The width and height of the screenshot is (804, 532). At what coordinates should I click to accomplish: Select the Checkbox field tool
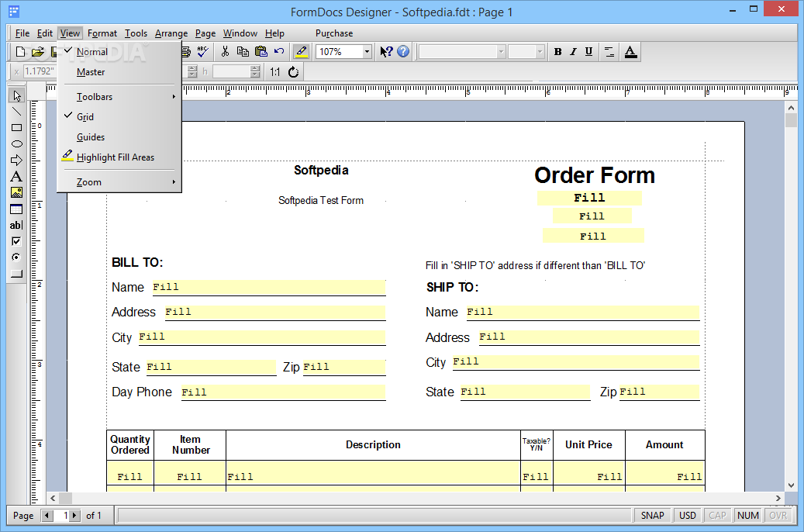tap(16, 241)
